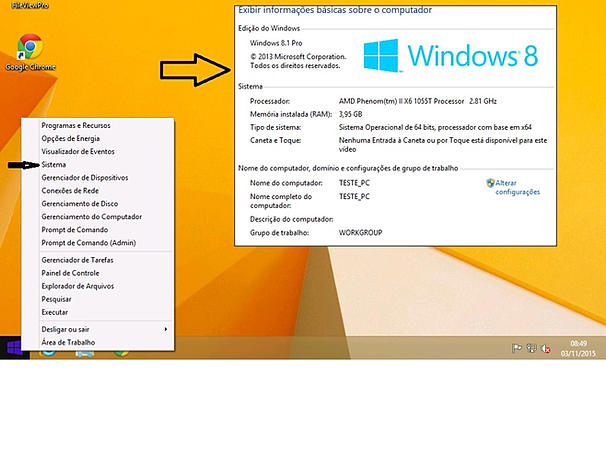The height and width of the screenshot is (455, 606).
Task: Open FileViewPro desktop shortcut
Action: tap(30, 5)
